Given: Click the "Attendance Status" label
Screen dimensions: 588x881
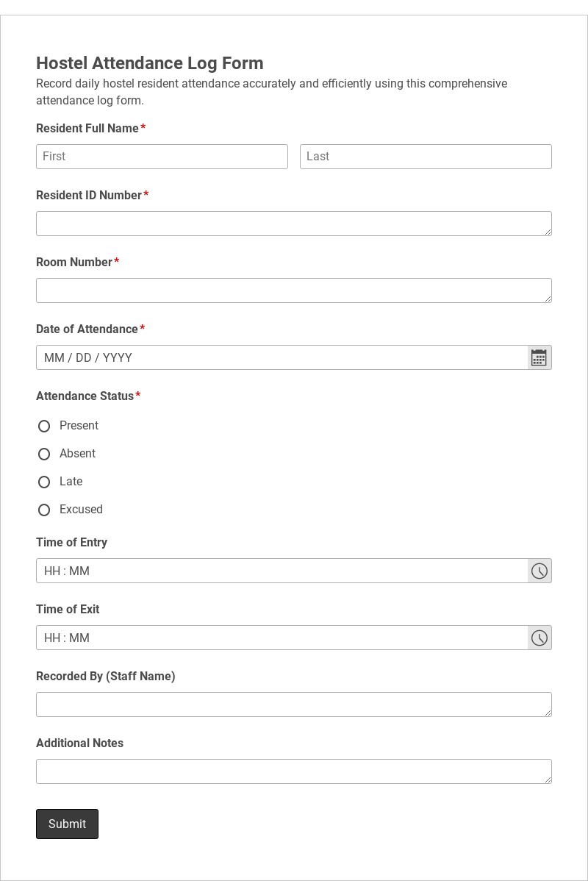Looking at the screenshot, I should (85, 396).
